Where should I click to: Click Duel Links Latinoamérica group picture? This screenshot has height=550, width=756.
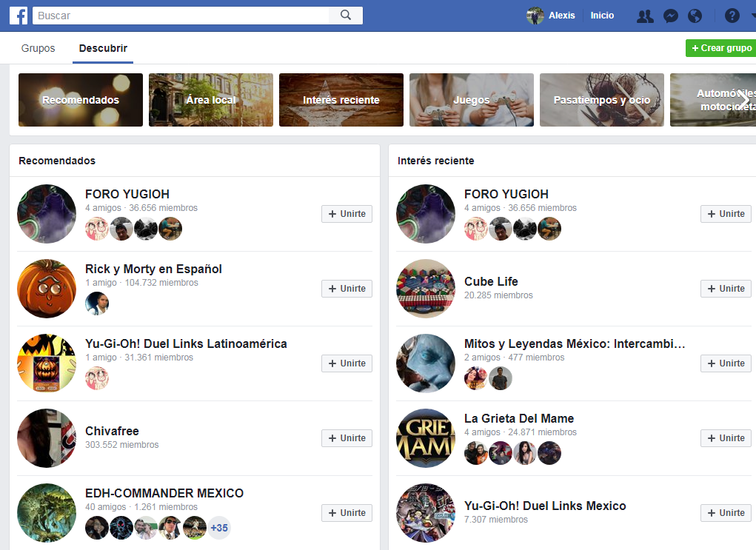tap(47, 363)
